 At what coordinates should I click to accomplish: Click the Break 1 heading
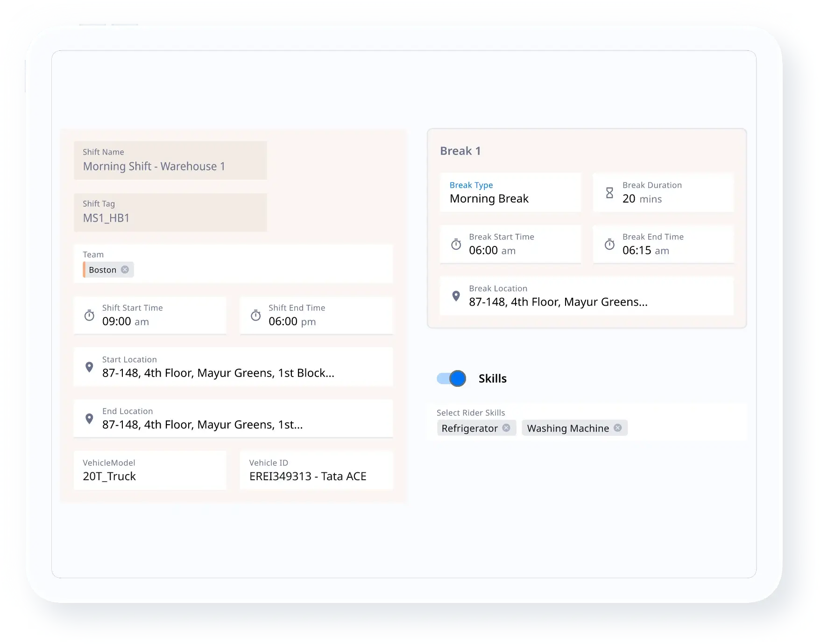tap(460, 151)
